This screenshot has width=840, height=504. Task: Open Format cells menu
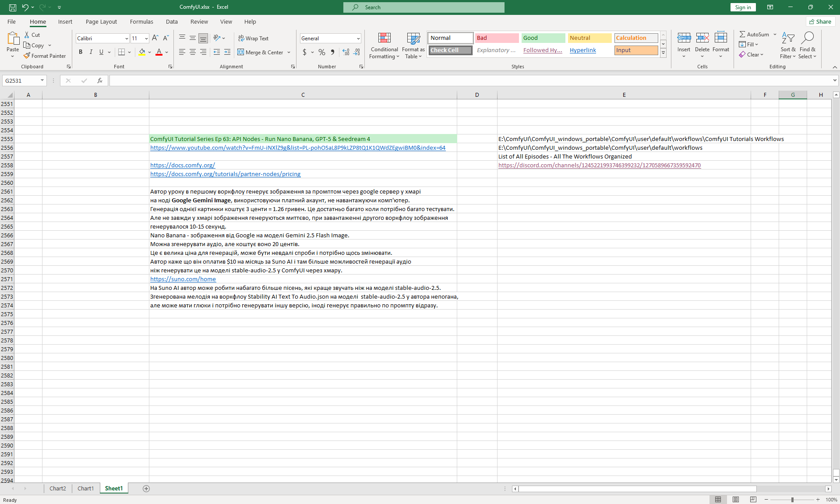[720, 46]
